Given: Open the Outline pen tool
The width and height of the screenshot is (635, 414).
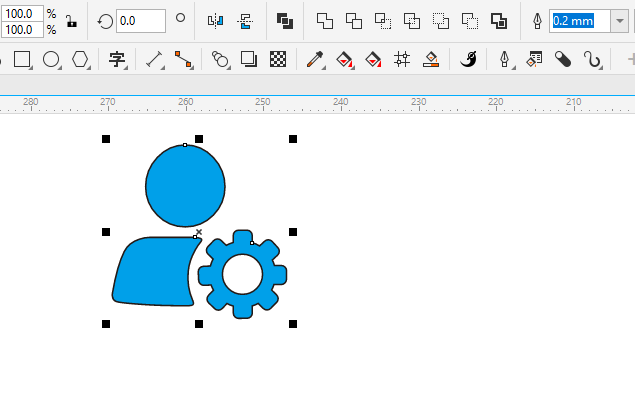Looking at the screenshot, I should point(505,59).
